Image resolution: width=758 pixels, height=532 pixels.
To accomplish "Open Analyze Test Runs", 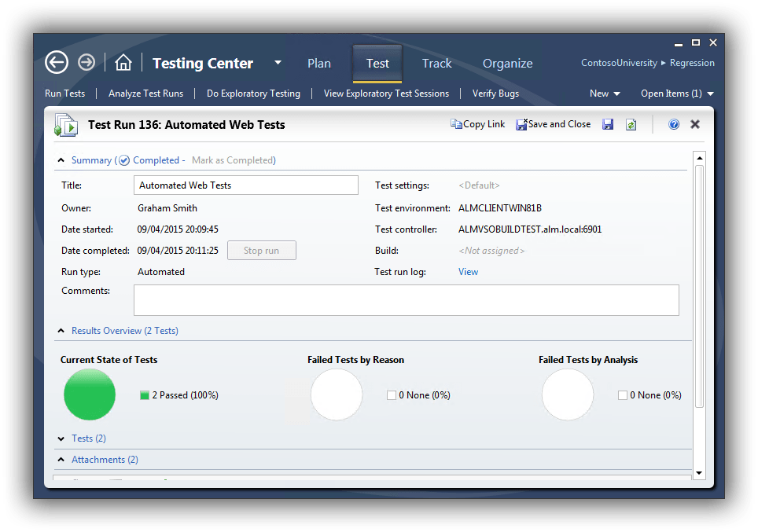I will tap(146, 94).
